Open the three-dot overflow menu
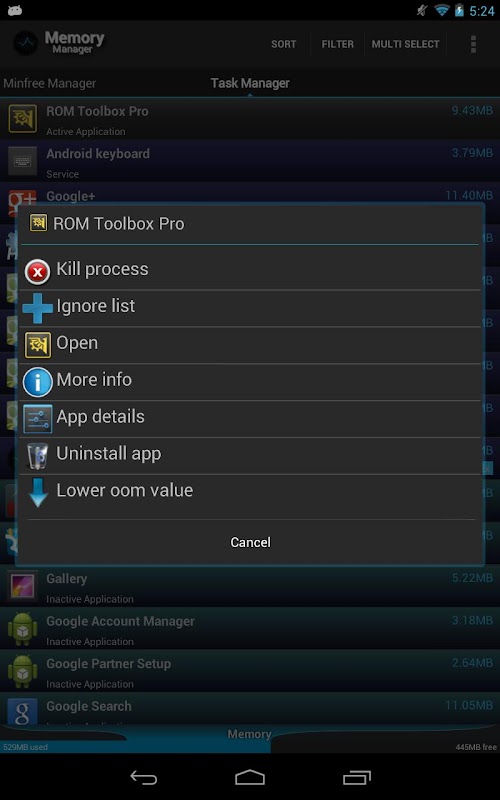The height and width of the screenshot is (800, 500). pyautogui.click(x=473, y=44)
